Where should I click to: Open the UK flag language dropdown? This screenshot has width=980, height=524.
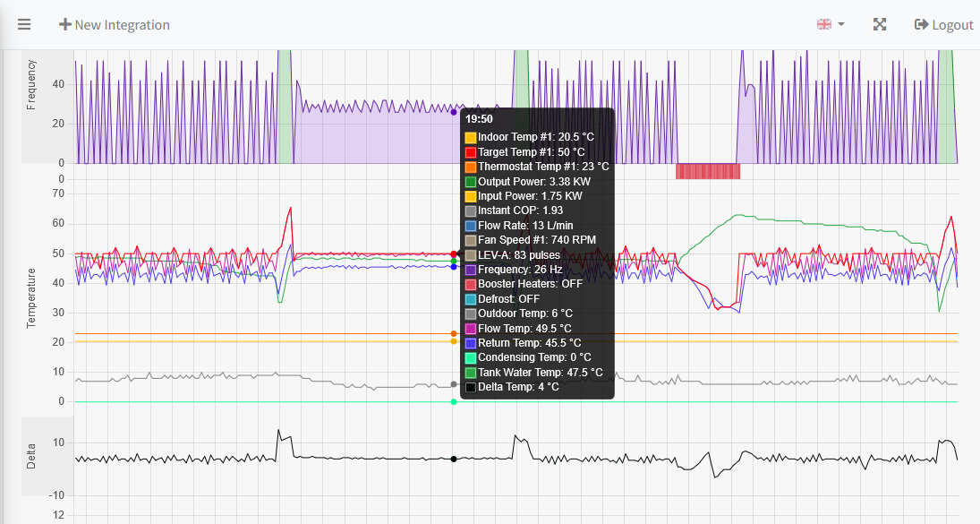click(830, 24)
